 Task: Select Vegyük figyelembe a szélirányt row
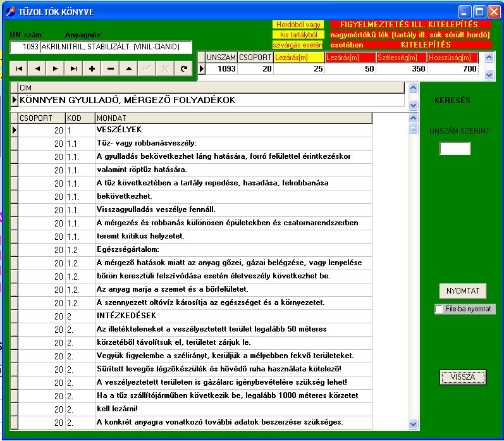tap(195, 356)
